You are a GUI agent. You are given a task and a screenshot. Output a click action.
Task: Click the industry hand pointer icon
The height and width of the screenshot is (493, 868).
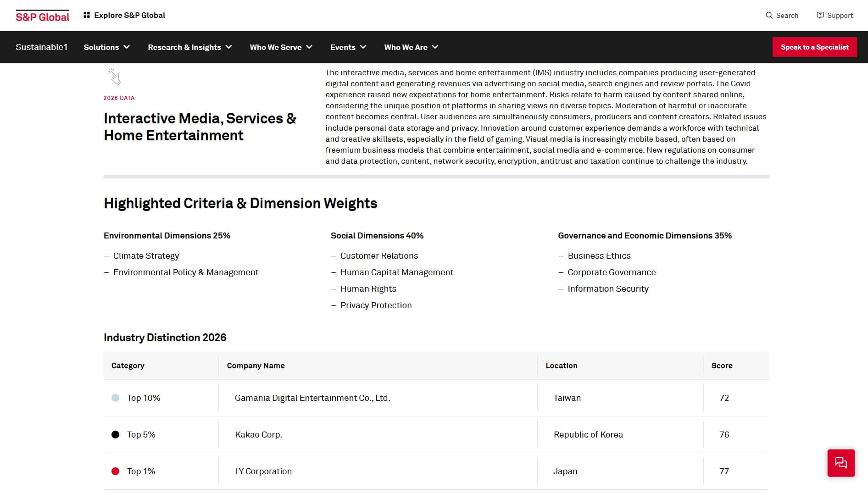click(x=115, y=77)
